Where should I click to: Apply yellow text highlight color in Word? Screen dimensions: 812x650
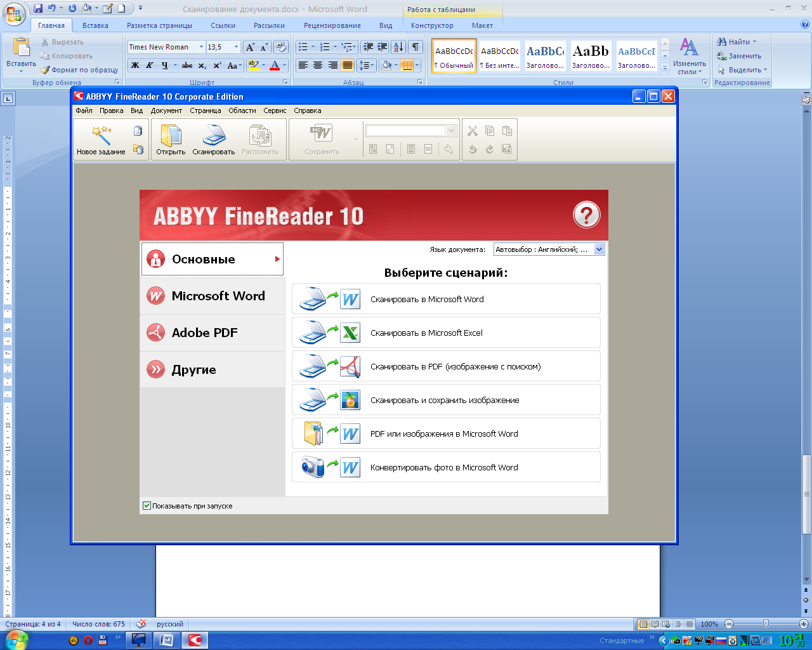coord(253,65)
